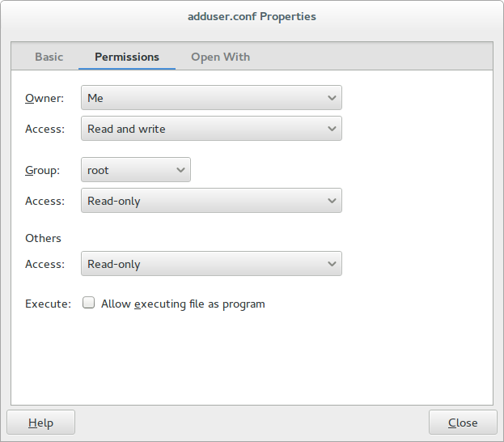
Task: Click the chevron arrow on Owner combo box
Action: tap(332, 98)
